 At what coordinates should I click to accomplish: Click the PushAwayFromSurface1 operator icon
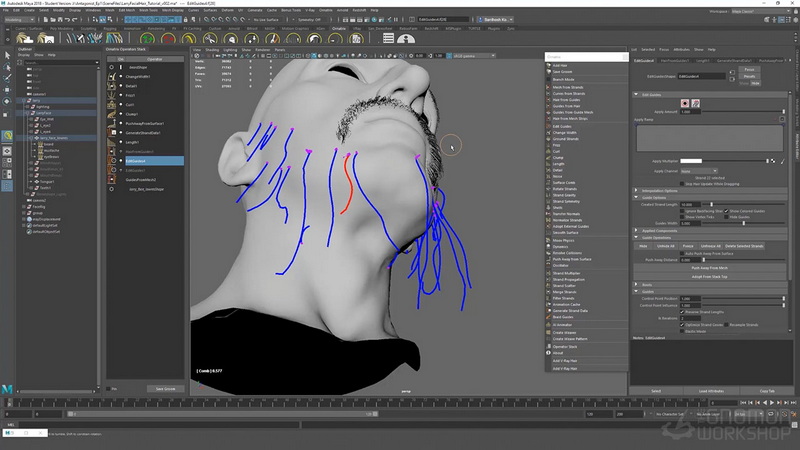pos(111,123)
